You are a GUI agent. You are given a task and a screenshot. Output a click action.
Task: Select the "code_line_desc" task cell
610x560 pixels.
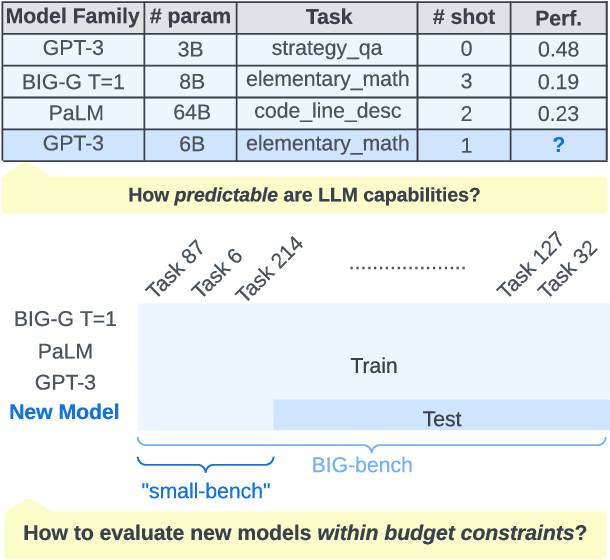click(328, 113)
